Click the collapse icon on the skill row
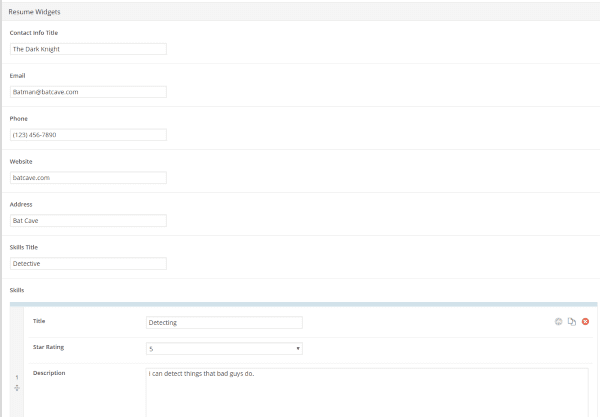600x417 pixels. [x=559, y=321]
